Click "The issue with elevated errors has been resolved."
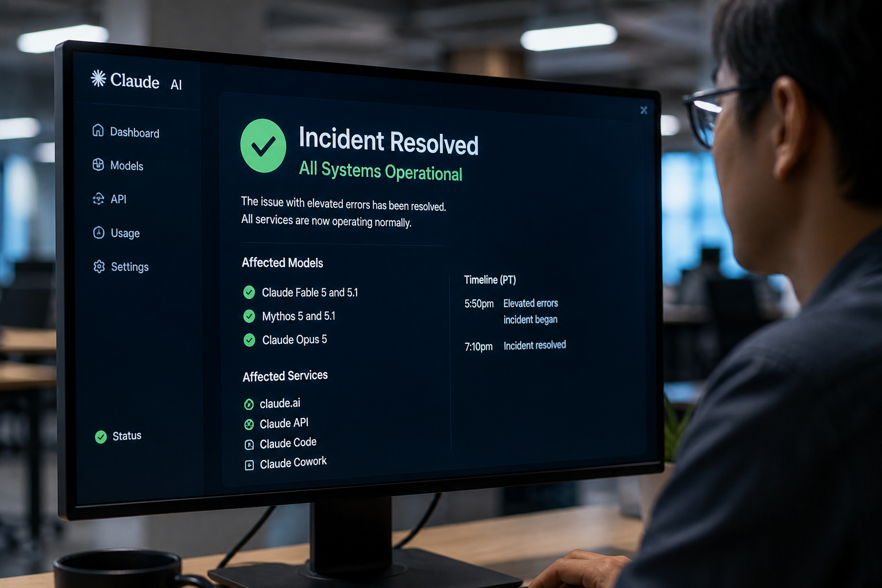The width and height of the screenshot is (882, 588). [343, 204]
